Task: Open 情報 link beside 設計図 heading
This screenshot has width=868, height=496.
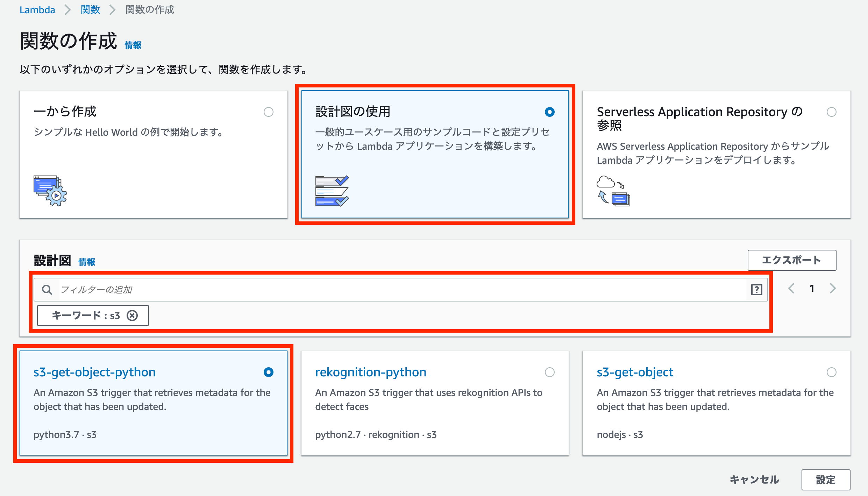Action: 87,262
